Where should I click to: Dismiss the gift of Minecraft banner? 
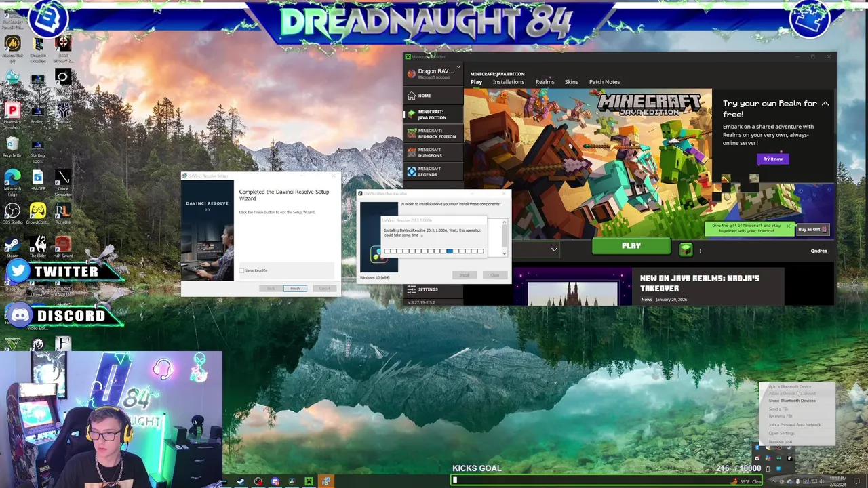coord(788,226)
